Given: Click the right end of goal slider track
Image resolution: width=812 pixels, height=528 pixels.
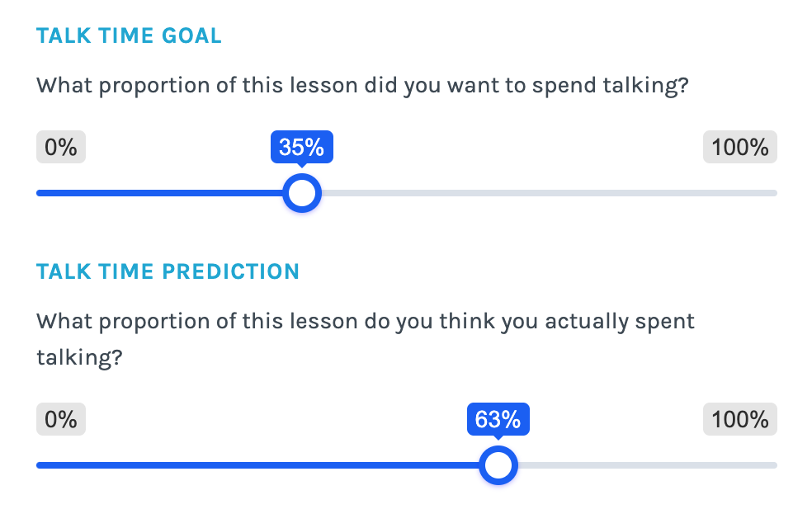Looking at the screenshot, I should tap(774, 193).
